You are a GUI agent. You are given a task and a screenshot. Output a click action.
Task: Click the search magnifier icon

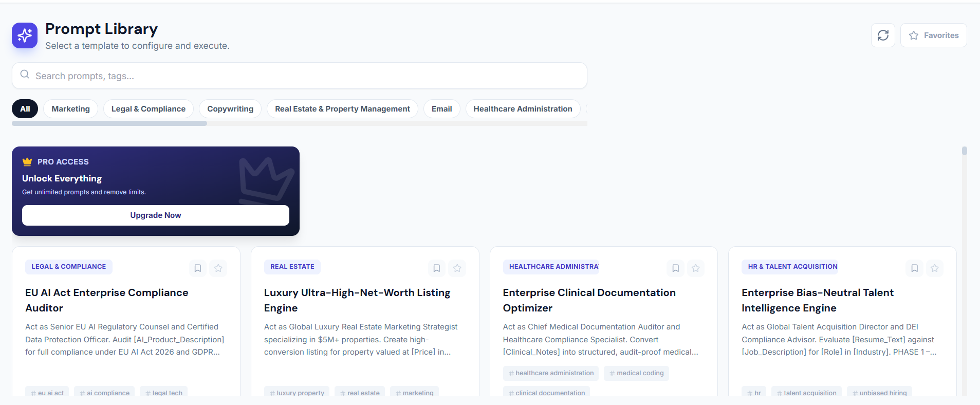point(25,75)
